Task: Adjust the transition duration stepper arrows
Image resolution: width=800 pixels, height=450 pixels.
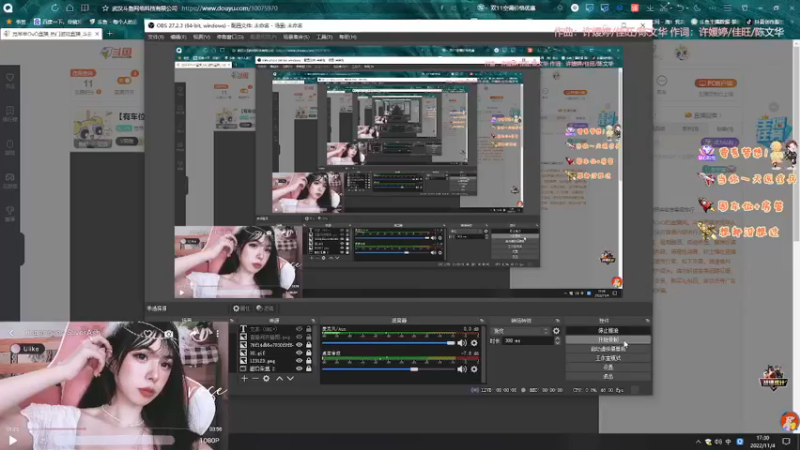Action: [x=557, y=340]
